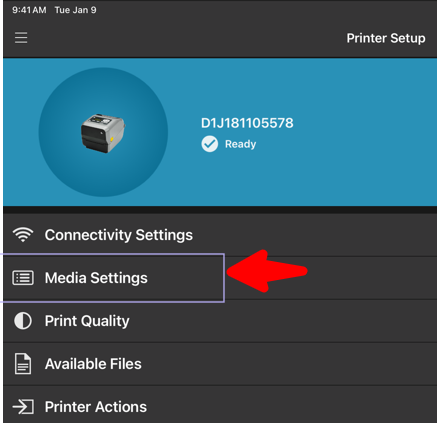This screenshot has width=437, height=423.
Task: Tap the red arrow pointing to Media Settings
Action: pos(267,271)
